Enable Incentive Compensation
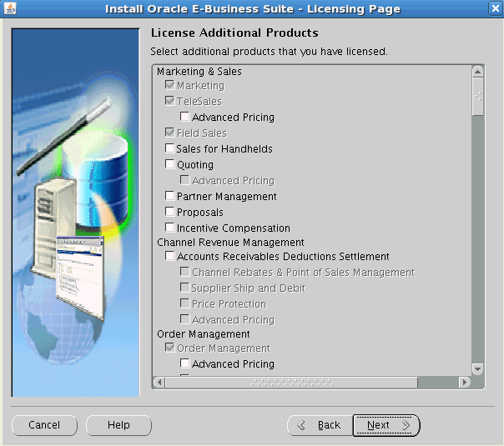Viewport: 504px width, 446px height. 169,228
